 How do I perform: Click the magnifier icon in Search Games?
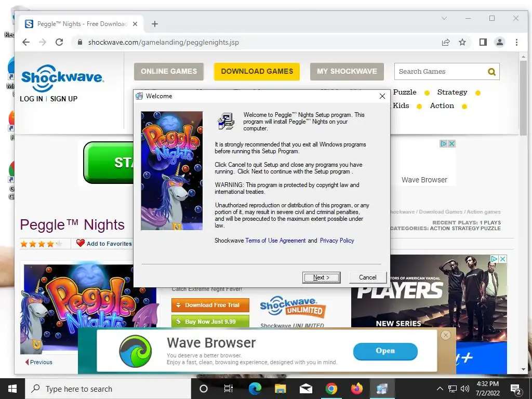click(x=491, y=72)
